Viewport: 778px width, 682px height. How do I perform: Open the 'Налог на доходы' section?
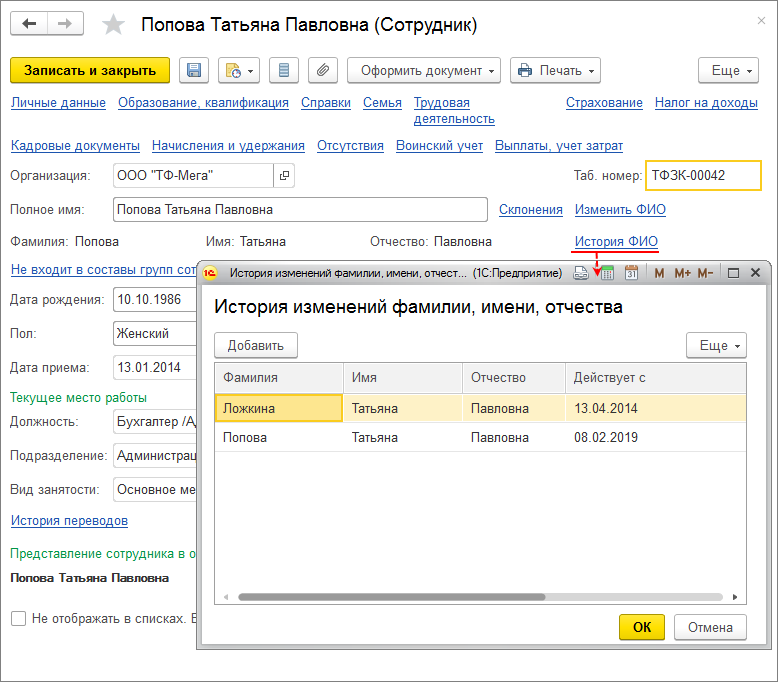tap(706, 103)
